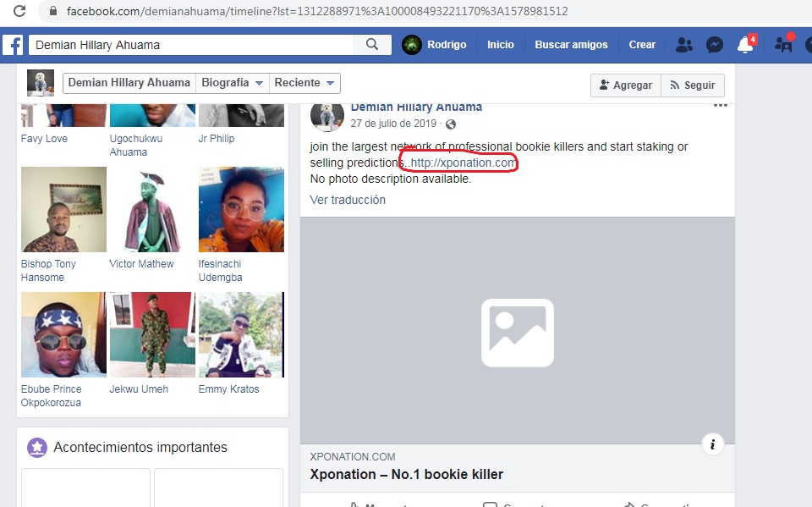Open Ebube Prince Okpokorozua name link
Viewport: 812px width, 507px height.
51,396
